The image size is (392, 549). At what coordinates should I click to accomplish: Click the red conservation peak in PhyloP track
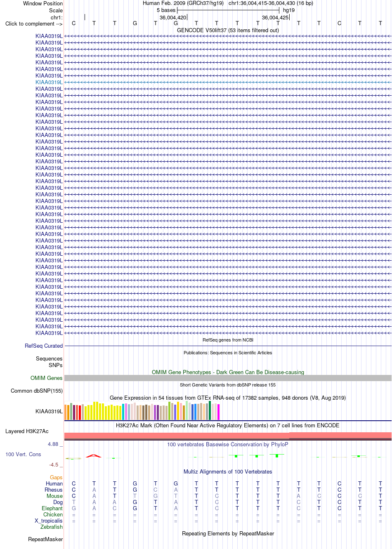[x=94, y=456]
